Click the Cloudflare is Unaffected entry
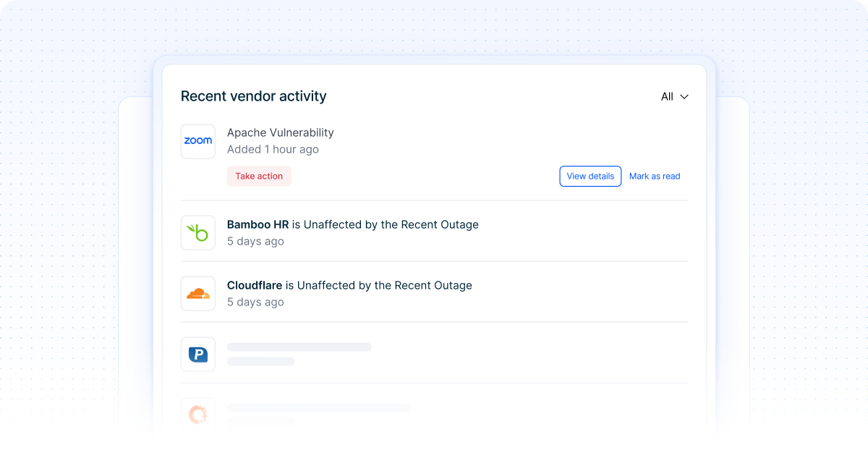Image resolution: width=868 pixels, height=456 pixels. (349, 285)
